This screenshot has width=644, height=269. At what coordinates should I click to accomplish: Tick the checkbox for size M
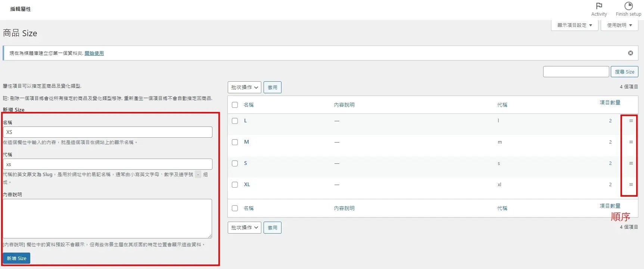click(x=235, y=142)
